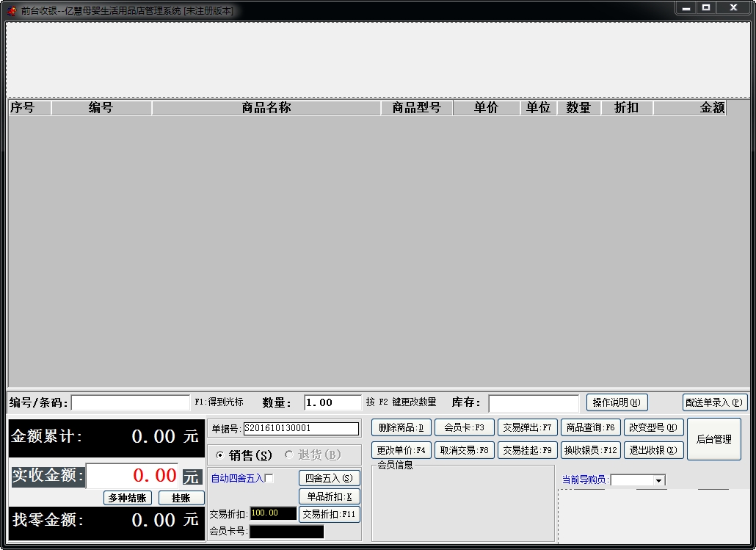This screenshot has height=550, width=756.
Task: Open 操作说明 help button
Action: pyautogui.click(x=617, y=402)
